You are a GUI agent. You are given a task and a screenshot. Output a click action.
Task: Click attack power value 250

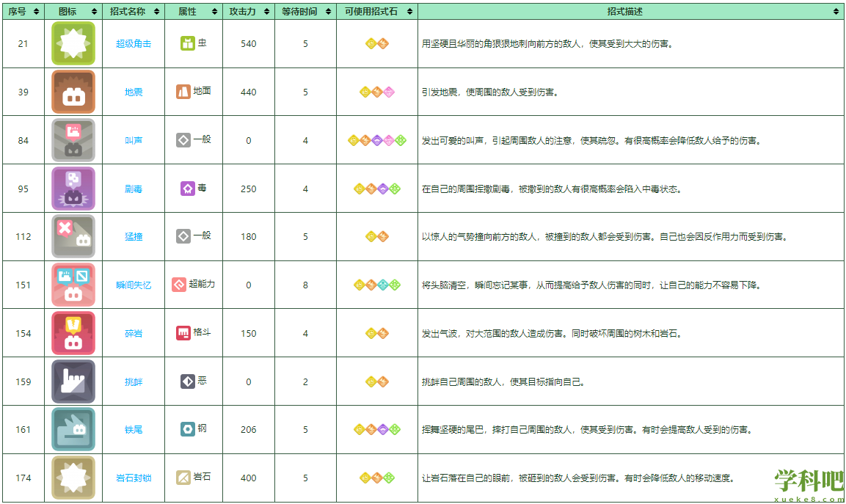pos(248,189)
